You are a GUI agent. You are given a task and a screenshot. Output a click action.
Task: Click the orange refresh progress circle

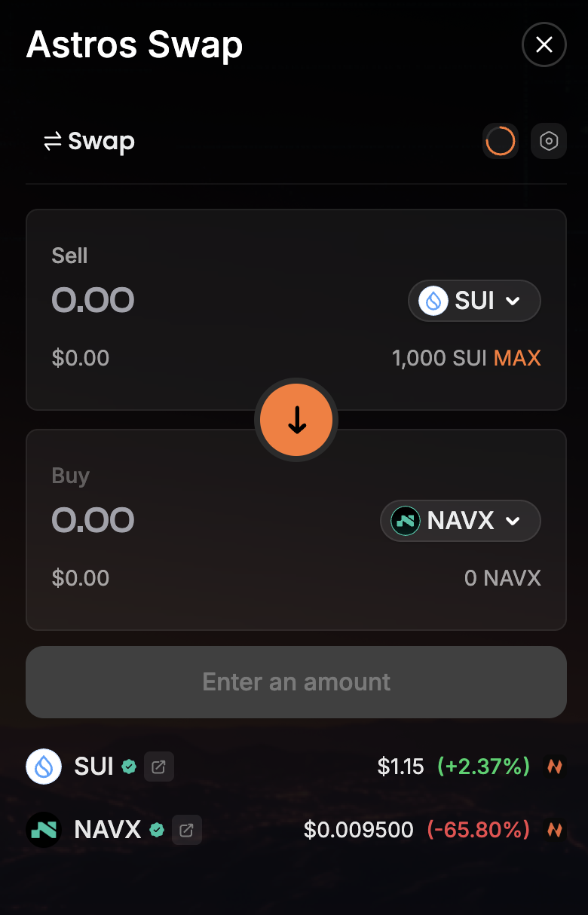[x=501, y=141]
